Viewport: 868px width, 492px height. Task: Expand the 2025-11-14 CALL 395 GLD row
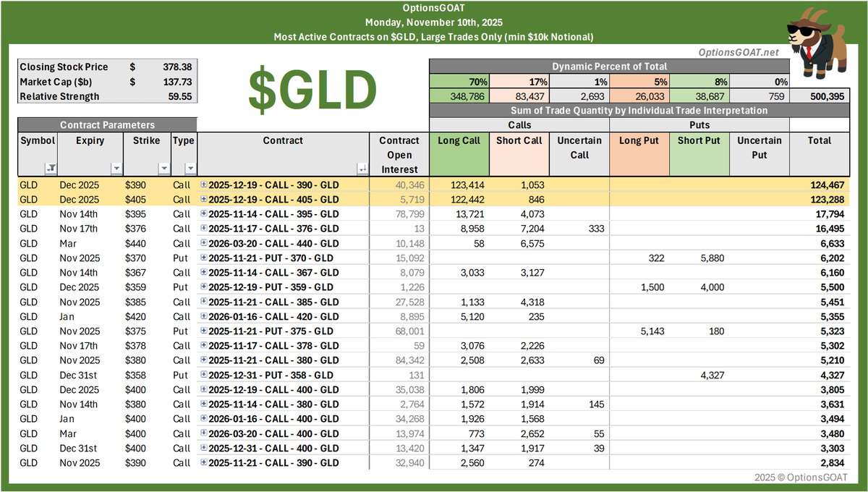coord(204,214)
